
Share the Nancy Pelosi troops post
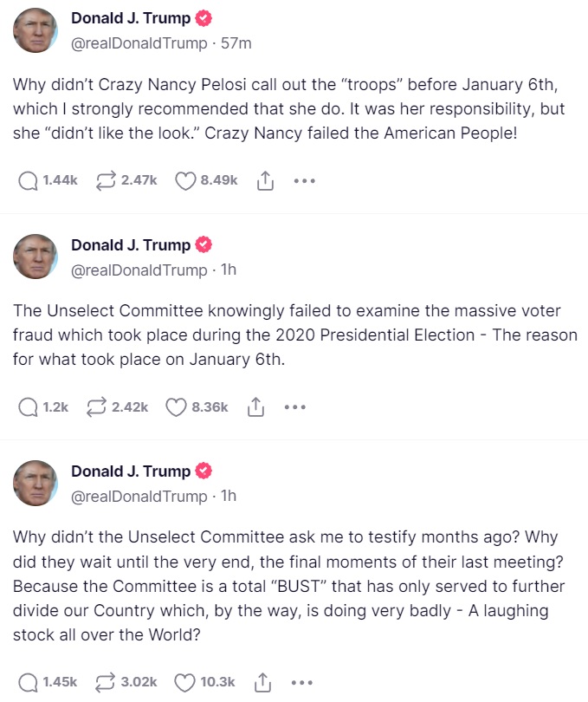pos(265,181)
